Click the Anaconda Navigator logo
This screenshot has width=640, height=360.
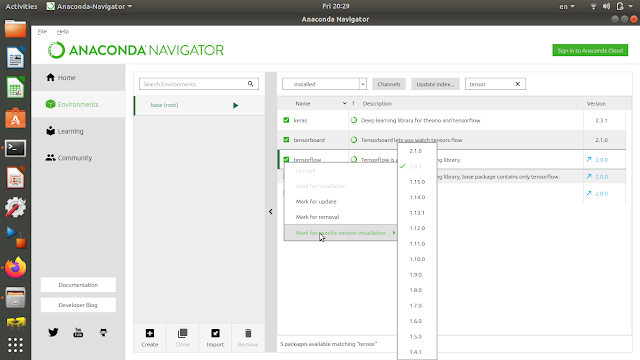136,50
